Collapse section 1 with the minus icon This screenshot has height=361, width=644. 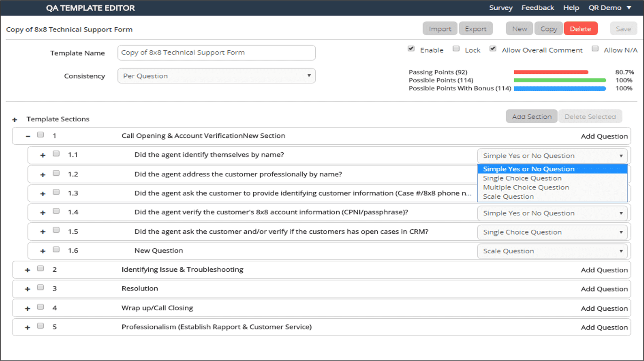pyautogui.click(x=28, y=136)
